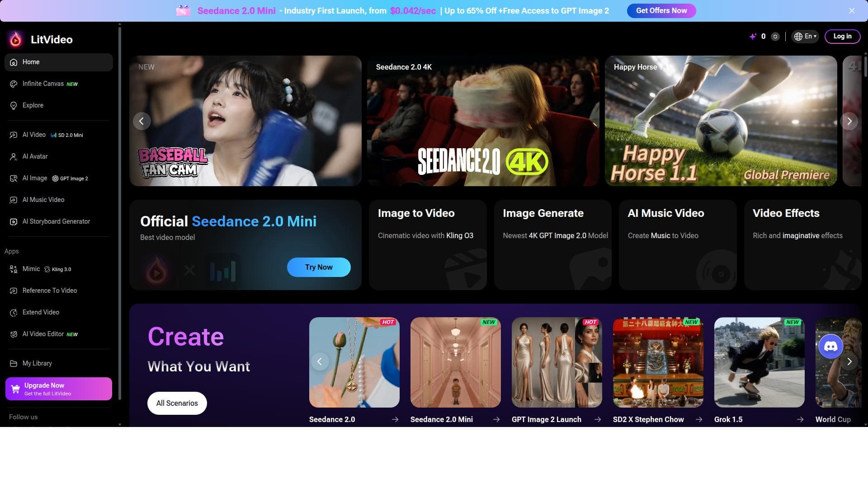Dismiss the Seedance promotional banner
The width and height of the screenshot is (868, 488).
click(x=852, y=11)
